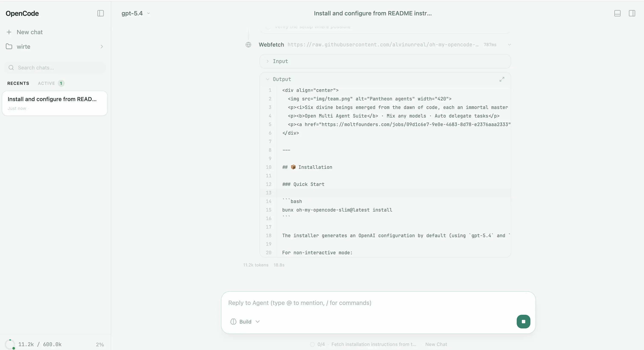Viewport: 644px width, 350px height.
Task: Click the wirte folder icon
Action: pyautogui.click(x=9, y=47)
